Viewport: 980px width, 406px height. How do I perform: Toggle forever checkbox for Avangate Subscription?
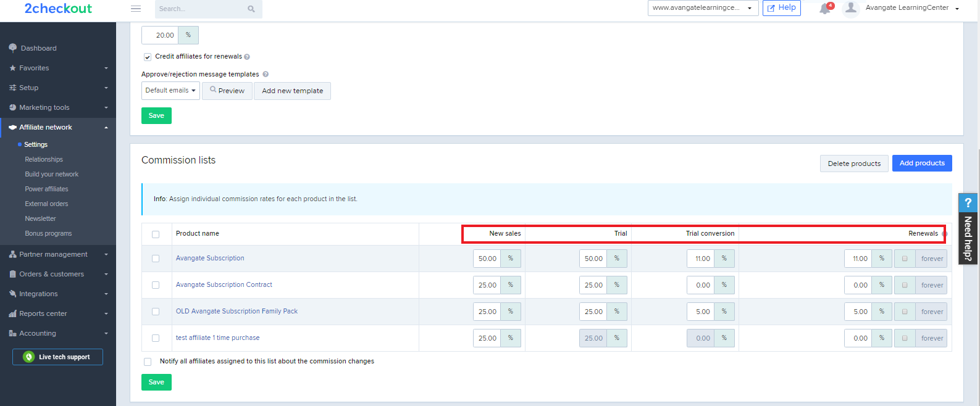(x=905, y=259)
